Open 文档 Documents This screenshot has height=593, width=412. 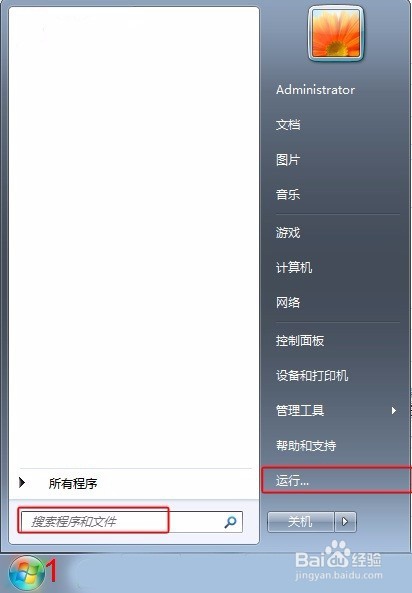click(x=288, y=124)
